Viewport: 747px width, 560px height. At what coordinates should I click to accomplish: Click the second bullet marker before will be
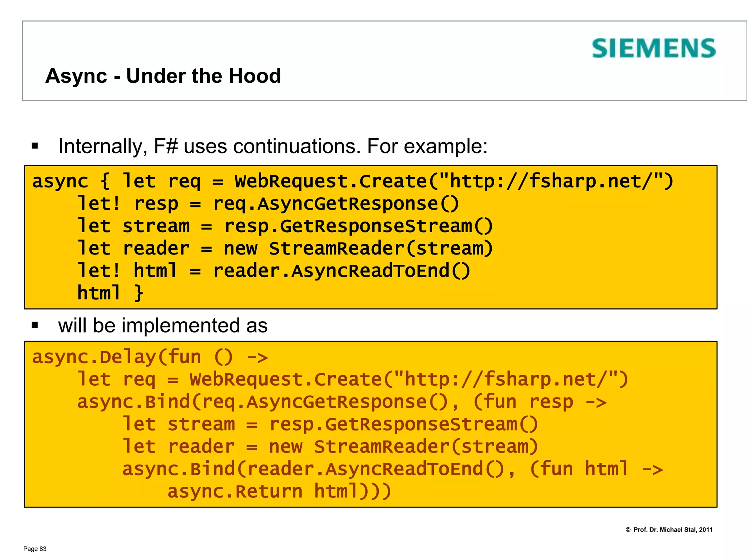pyautogui.click(x=35, y=325)
